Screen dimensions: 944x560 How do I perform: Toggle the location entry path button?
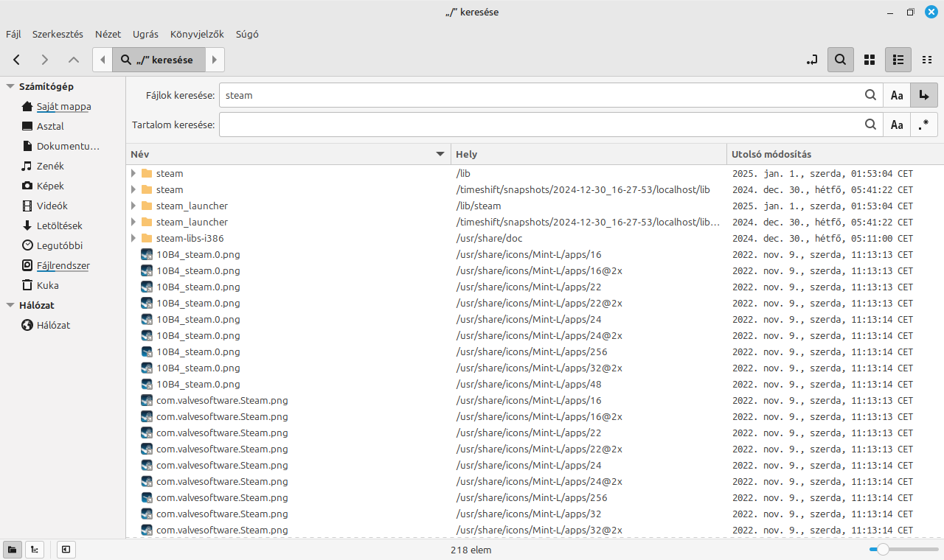(812, 60)
